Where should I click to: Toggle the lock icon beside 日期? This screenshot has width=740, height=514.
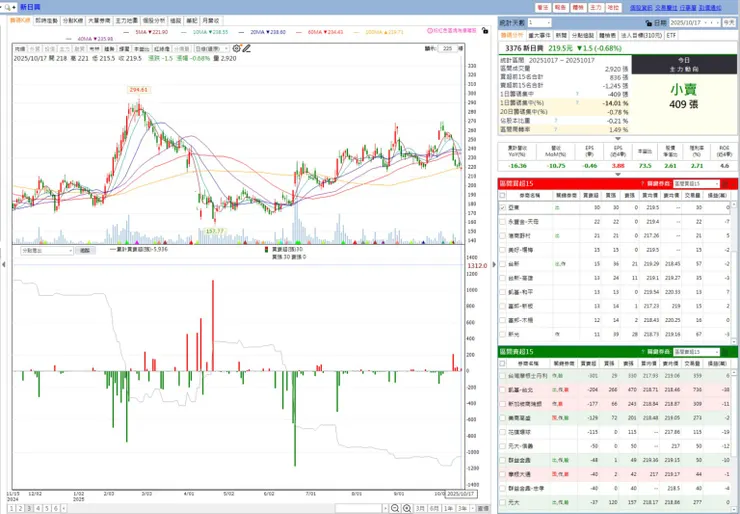[648, 23]
